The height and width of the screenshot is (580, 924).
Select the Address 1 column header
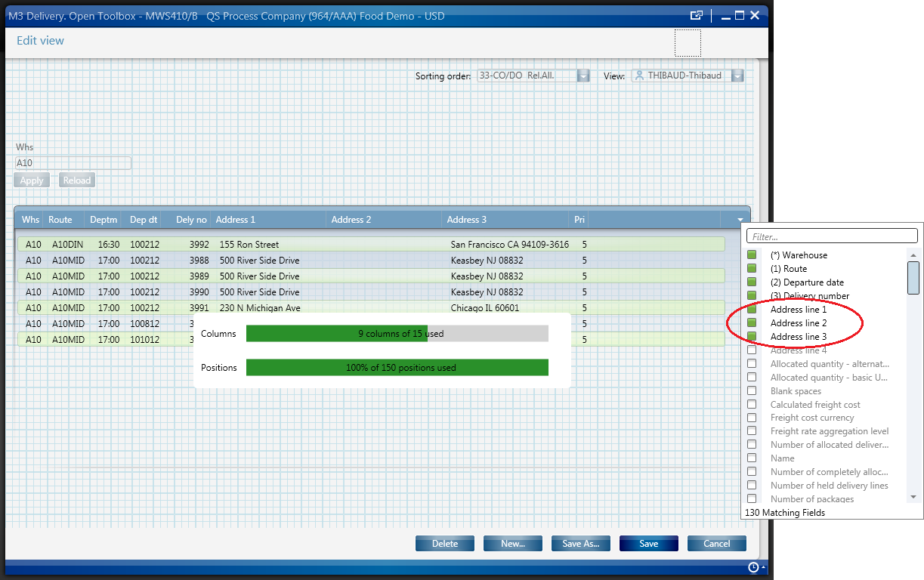click(236, 220)
